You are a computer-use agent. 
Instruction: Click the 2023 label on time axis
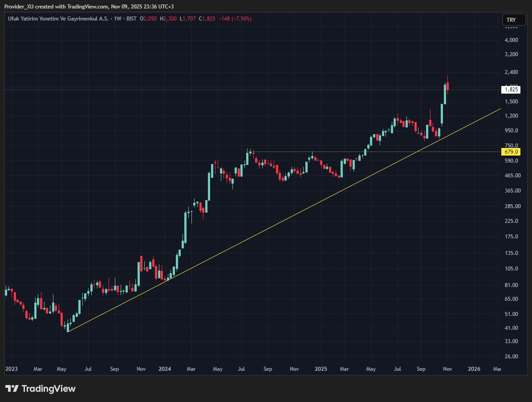click(x=12, y=369)
